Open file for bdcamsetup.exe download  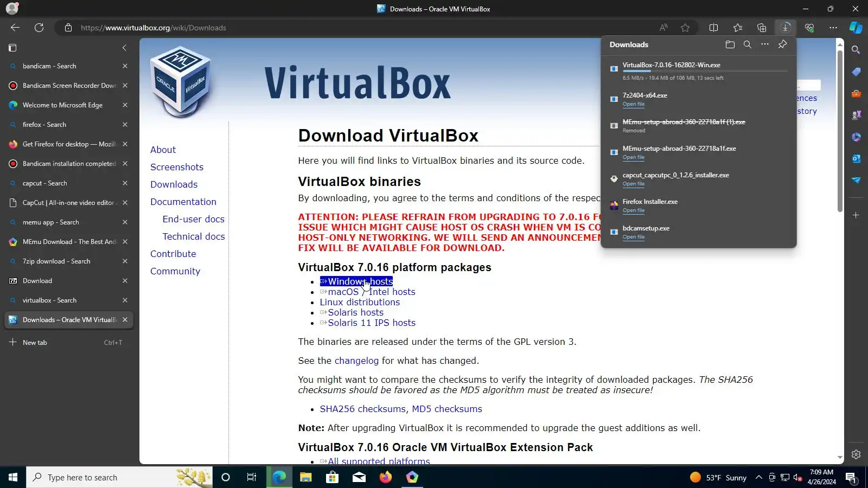coord(634,237)
